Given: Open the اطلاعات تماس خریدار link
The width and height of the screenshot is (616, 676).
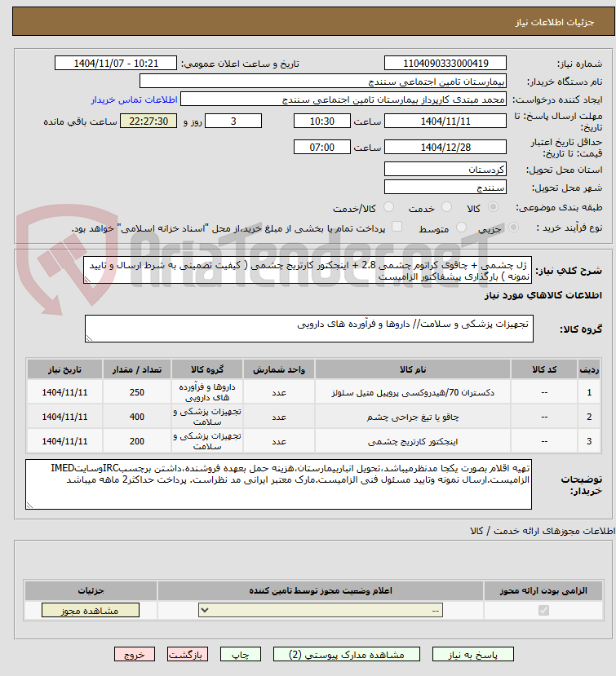Looking at the screenshot, I should coord(134,100).
